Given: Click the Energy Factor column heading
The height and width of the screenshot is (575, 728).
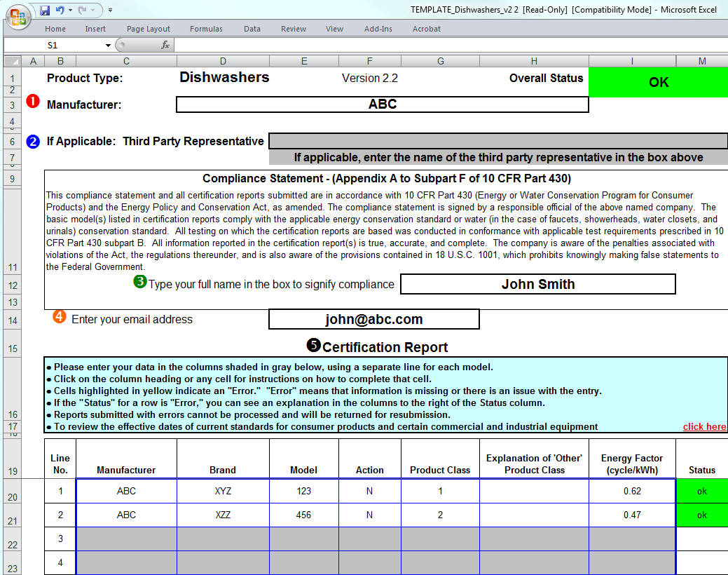Looking at the screenshot, I should pos(631,464).
